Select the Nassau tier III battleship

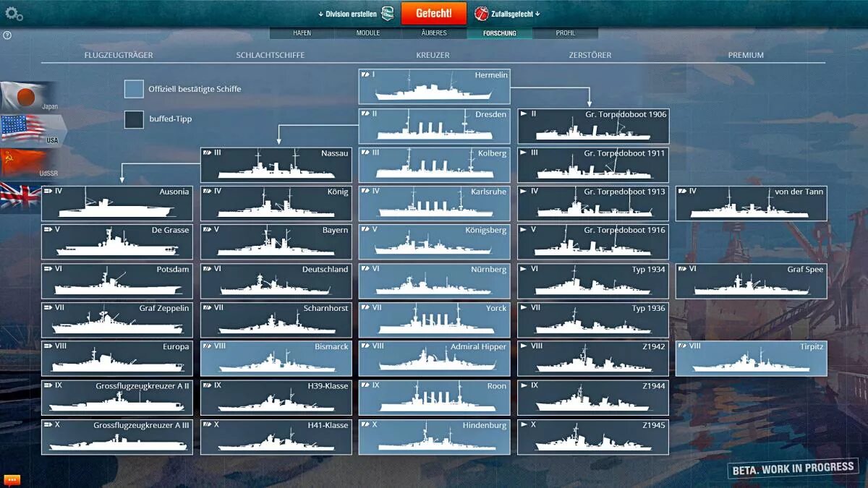pyautogui.click(x=276, y=165)
